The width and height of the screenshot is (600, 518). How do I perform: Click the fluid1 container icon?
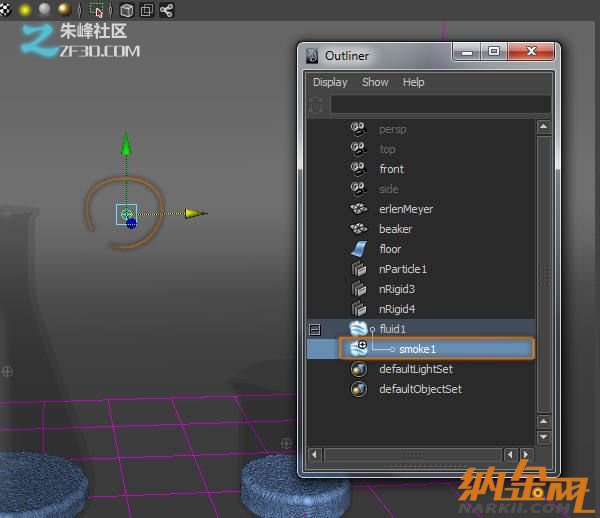[359, 329]
